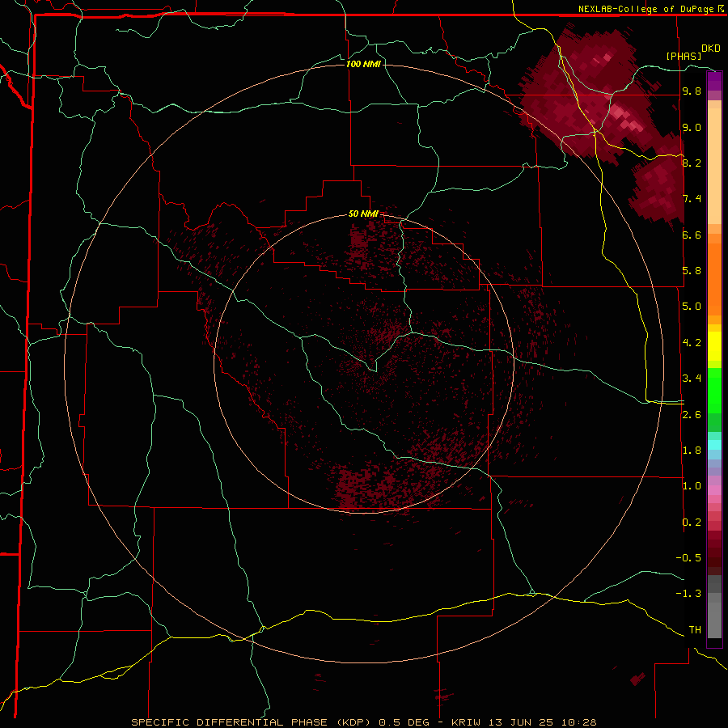Select the gray color bar segment near TH
Screen dimensions: 728x728
pyautogui.click(x=714, y=620)
